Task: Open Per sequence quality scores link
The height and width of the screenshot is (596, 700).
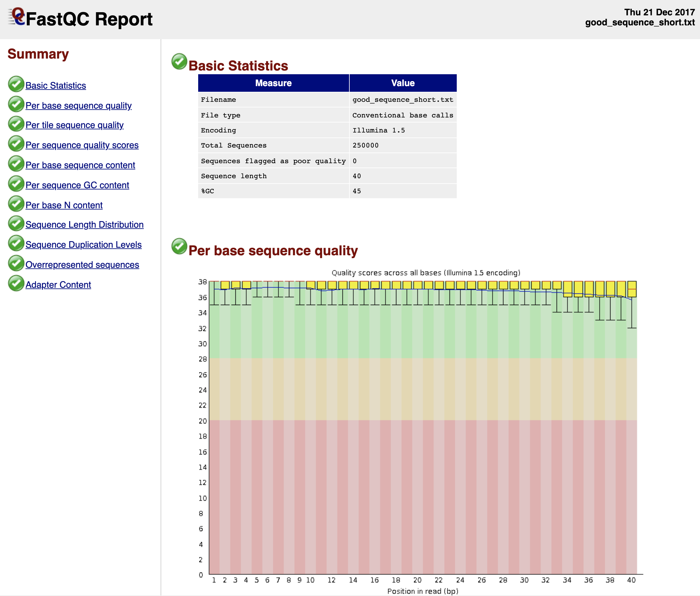Action: [x=82, y=145]
